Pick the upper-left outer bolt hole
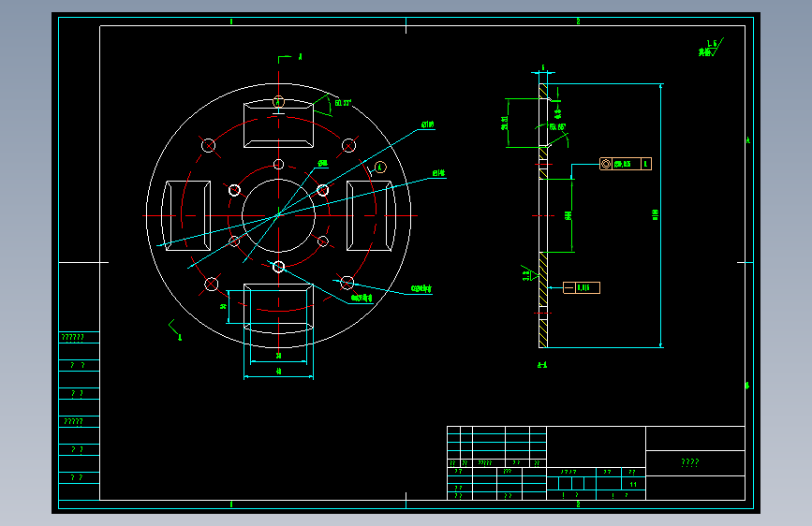This screenshot has height=526, width=812. pyautogui.click(x=208, y=145)
